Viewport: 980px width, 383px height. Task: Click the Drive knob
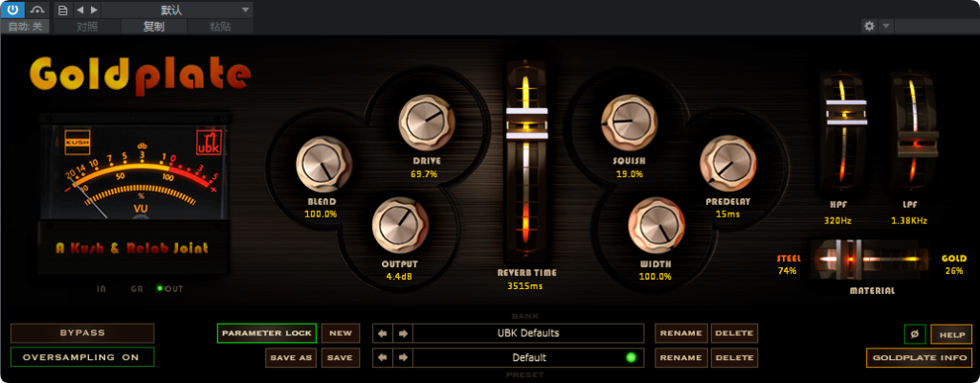click(427, 123)
